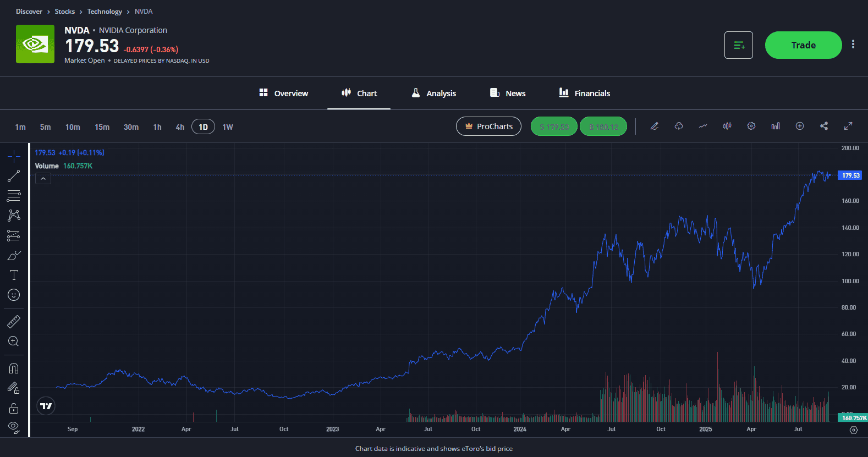Open the compare line icon
Screen dimensions: 868x457
point(703,126)
